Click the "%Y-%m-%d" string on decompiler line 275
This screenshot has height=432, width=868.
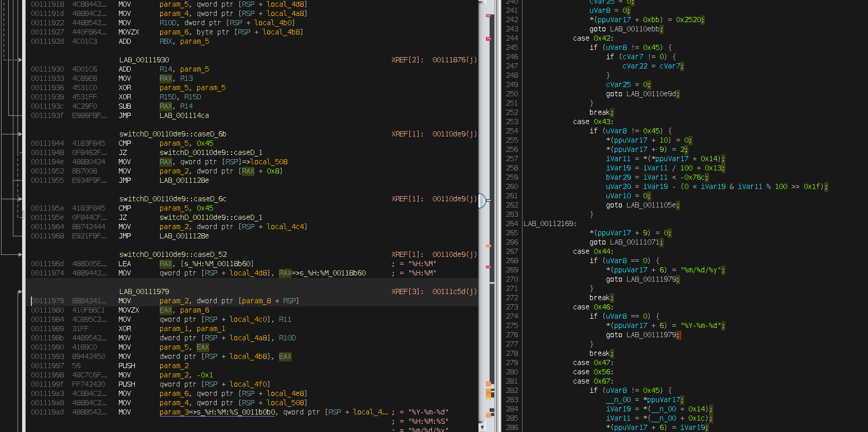702,325
